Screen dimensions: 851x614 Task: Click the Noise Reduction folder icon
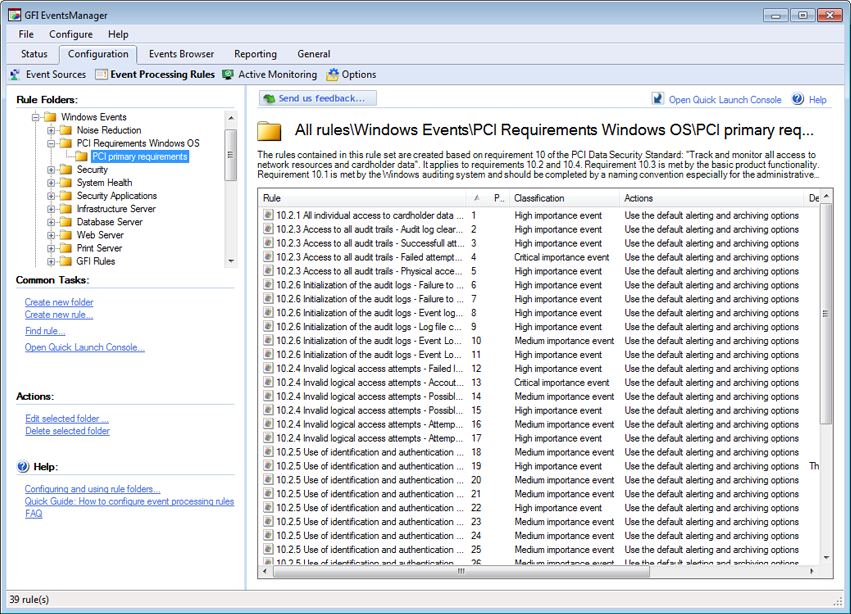click(x=66, y=130)
